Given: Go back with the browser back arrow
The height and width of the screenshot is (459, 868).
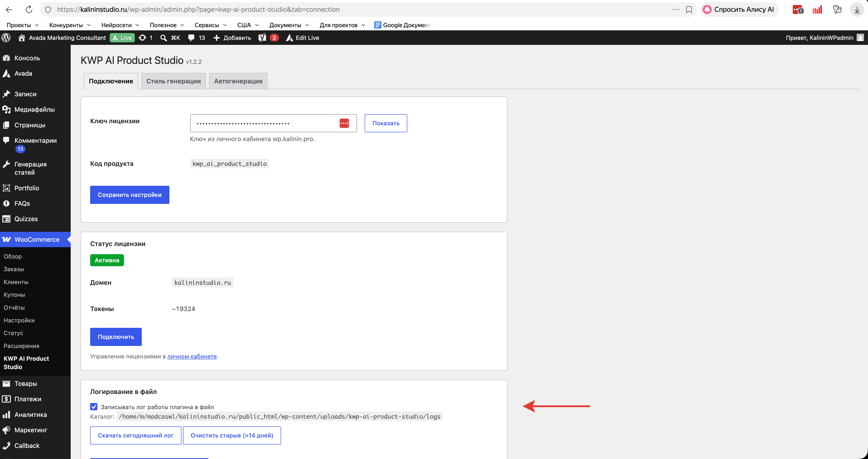Looking at the screenshot, I should [x=9, y=10].
